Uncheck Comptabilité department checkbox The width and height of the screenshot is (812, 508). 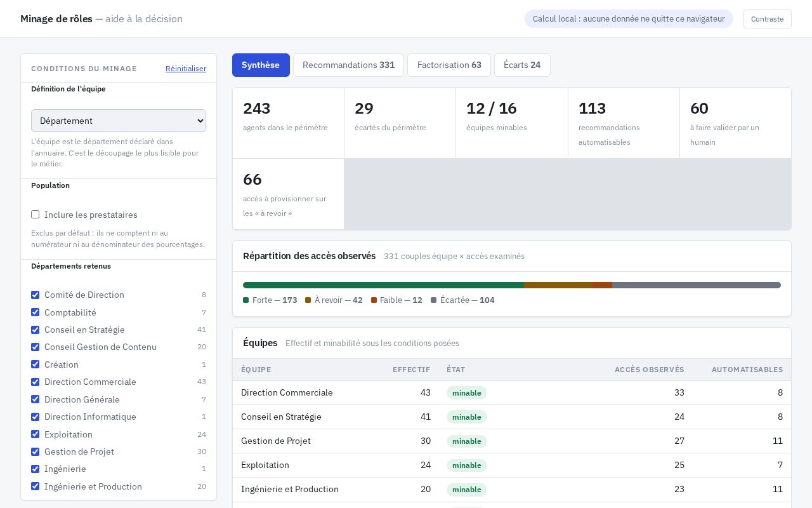click(x=35, y=312)
